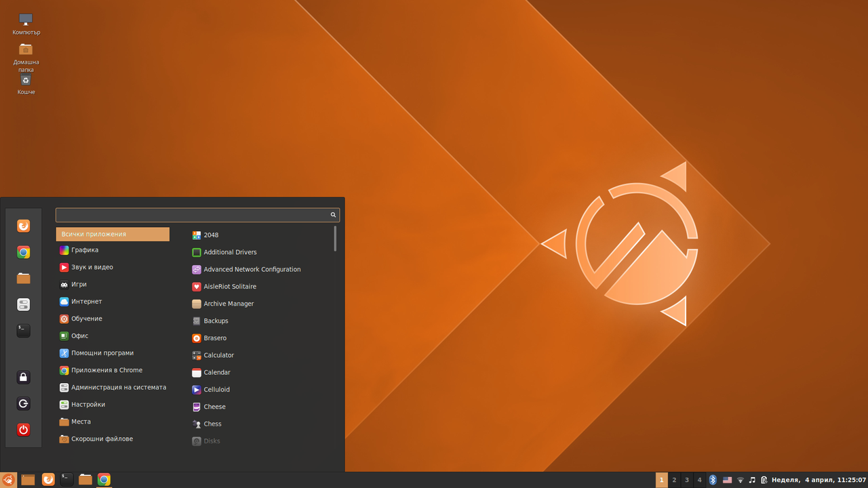Open the Интернет category
The image size is (868, 488).
tap(113, 302)
